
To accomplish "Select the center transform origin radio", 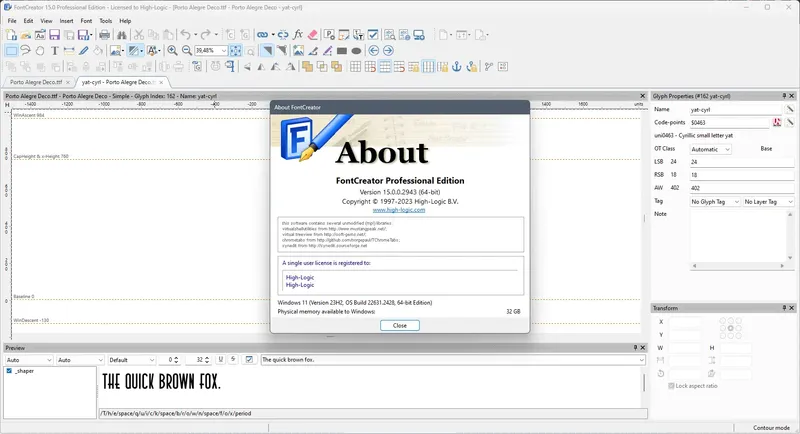I will click(731, 328).
